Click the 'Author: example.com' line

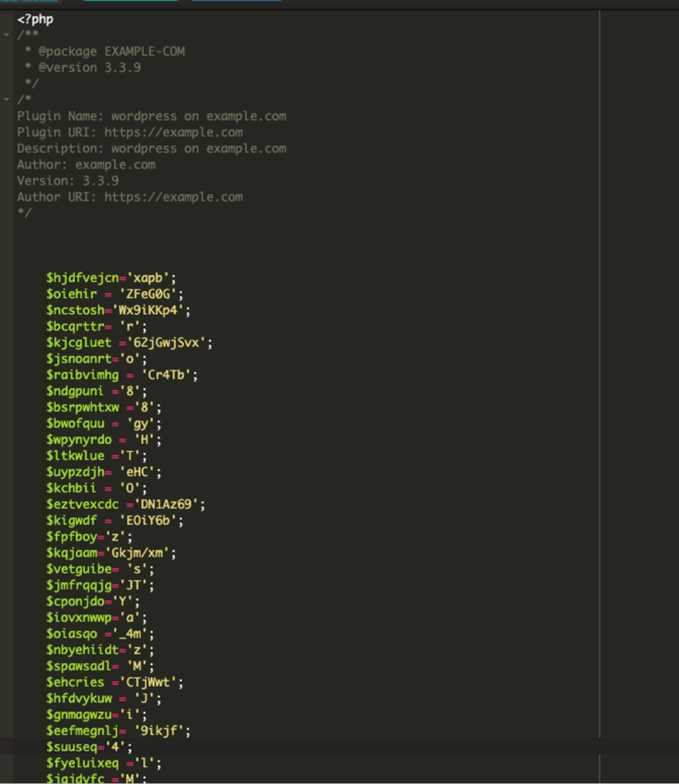86,165
